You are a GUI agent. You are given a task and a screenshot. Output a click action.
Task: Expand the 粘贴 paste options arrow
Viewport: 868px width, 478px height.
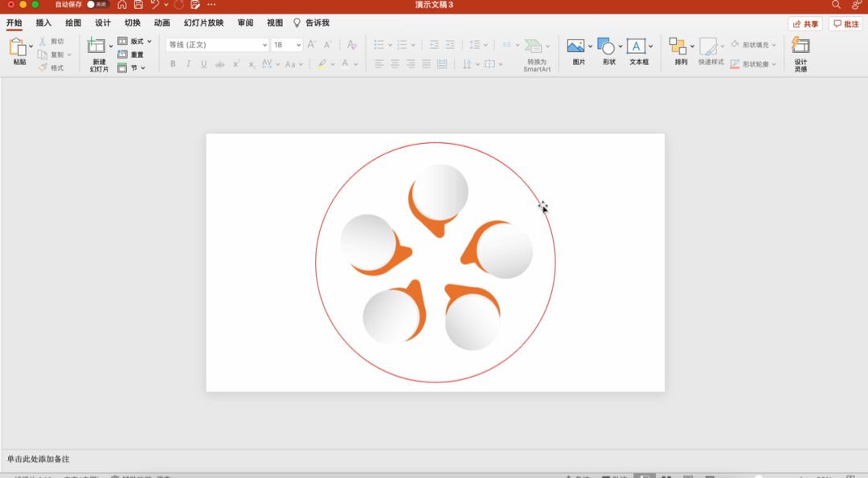click(x=31, y=47)
